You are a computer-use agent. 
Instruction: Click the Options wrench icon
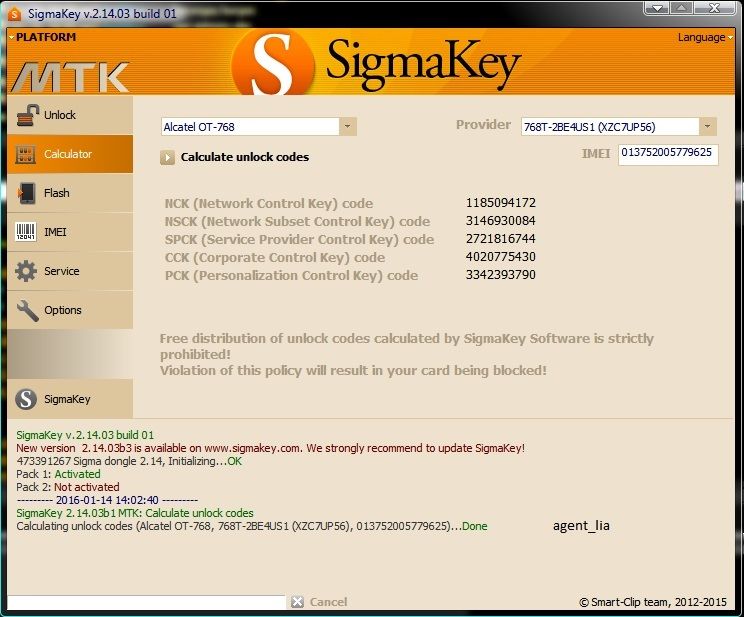tap(26, 310)
